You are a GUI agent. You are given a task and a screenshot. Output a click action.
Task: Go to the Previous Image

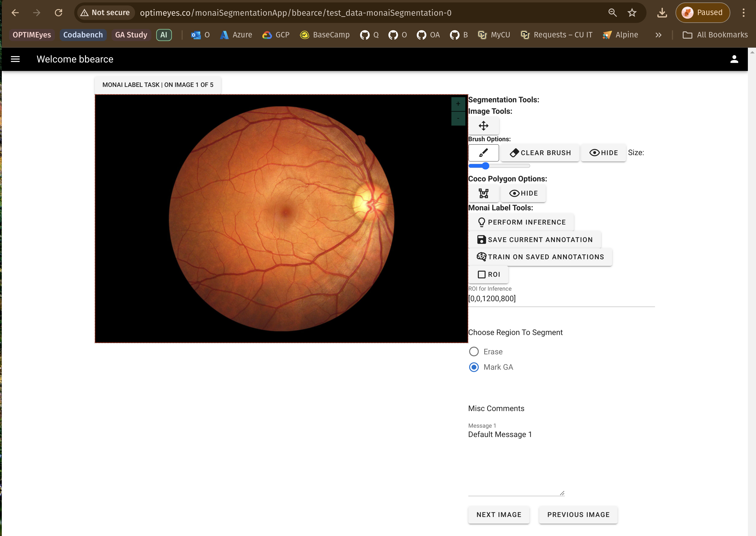[x=578, y=515]
